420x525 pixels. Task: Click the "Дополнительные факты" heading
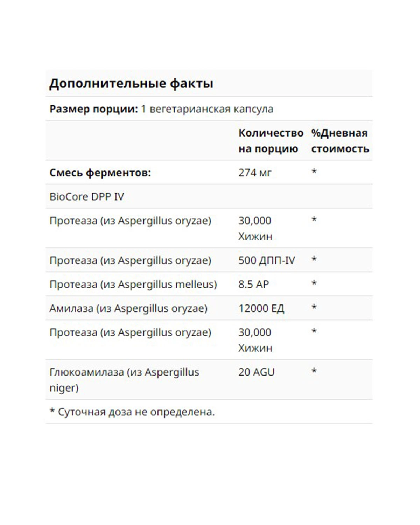click(x=131, y=84)
